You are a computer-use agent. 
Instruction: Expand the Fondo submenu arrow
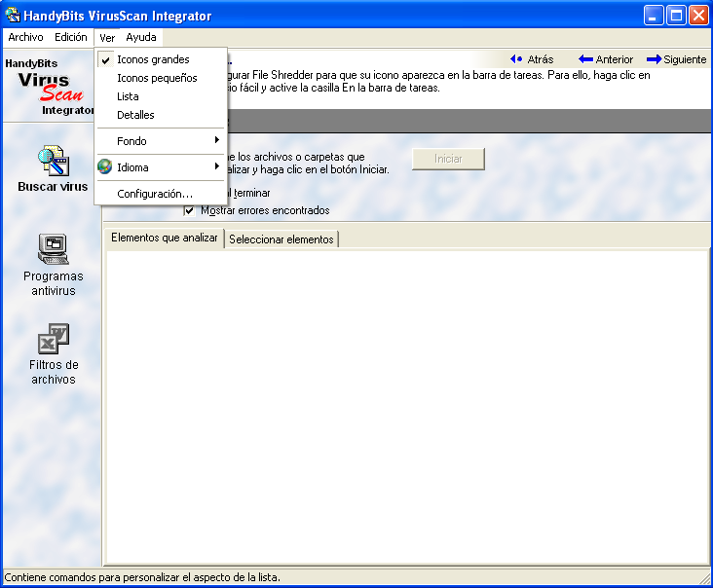(217, 140)
